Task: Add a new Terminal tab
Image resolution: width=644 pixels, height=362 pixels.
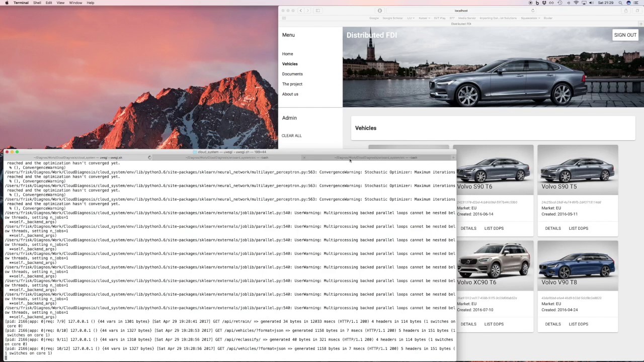Action: click(x=453, y=158)
